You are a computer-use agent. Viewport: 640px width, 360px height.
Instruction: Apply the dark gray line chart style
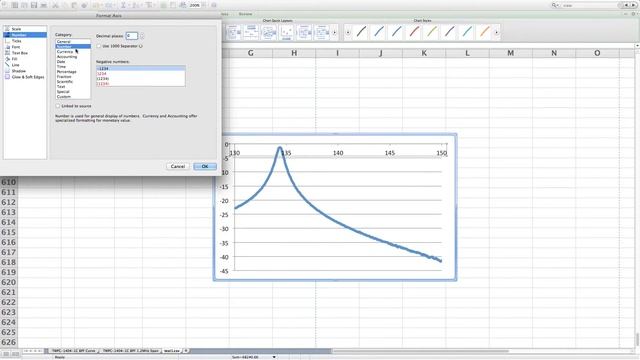[x=361, y=32]
